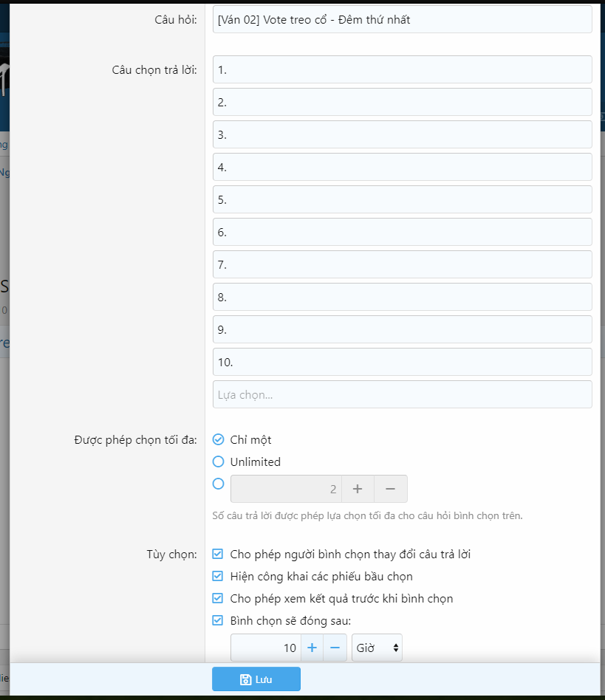Disable Bình chọn sẽ đóng sau checkbox

click(x=218, y=621)
